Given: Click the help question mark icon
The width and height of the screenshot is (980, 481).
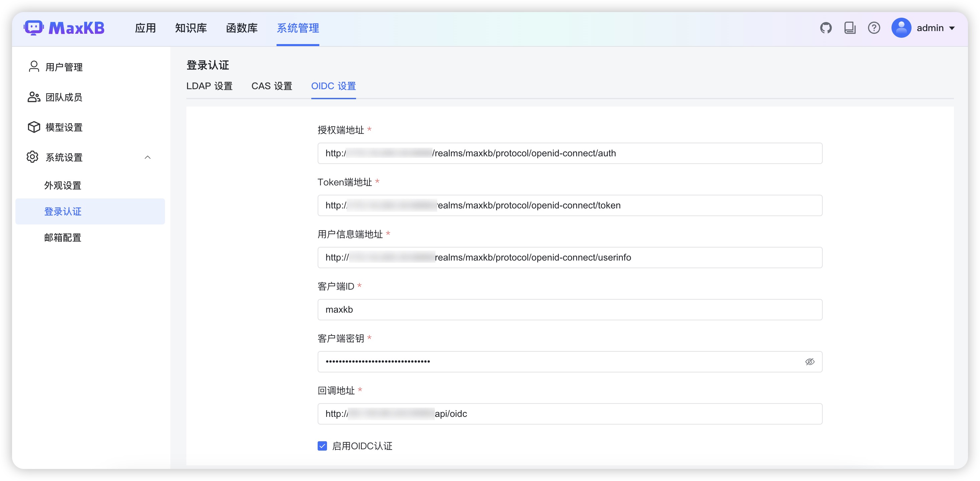Looking at the screenshot, I should [x=874, y=28].
